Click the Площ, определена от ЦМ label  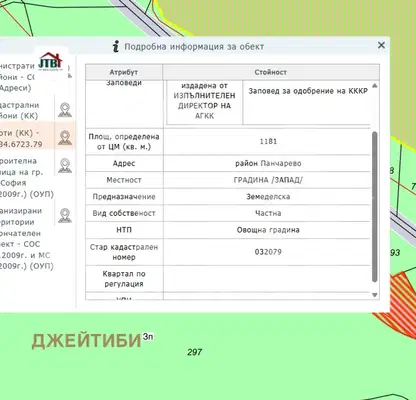(x=124, y=141)
